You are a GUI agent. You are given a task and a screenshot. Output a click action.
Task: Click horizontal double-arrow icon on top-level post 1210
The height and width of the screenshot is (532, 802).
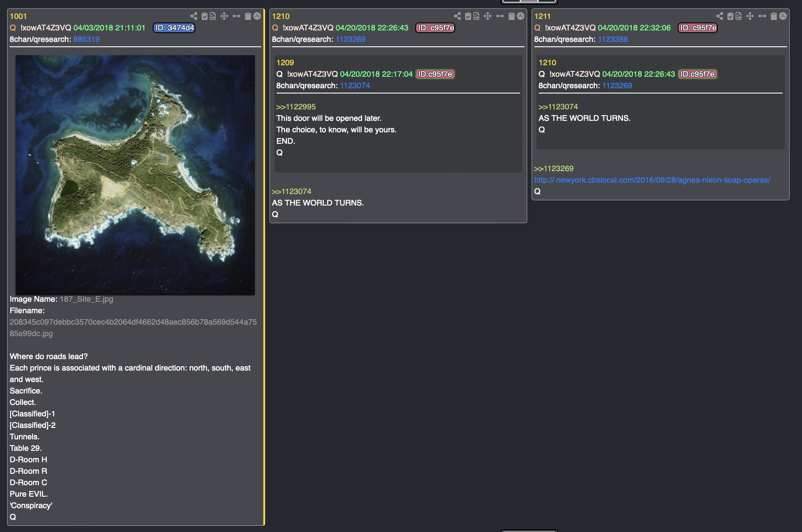click(500, 16)
